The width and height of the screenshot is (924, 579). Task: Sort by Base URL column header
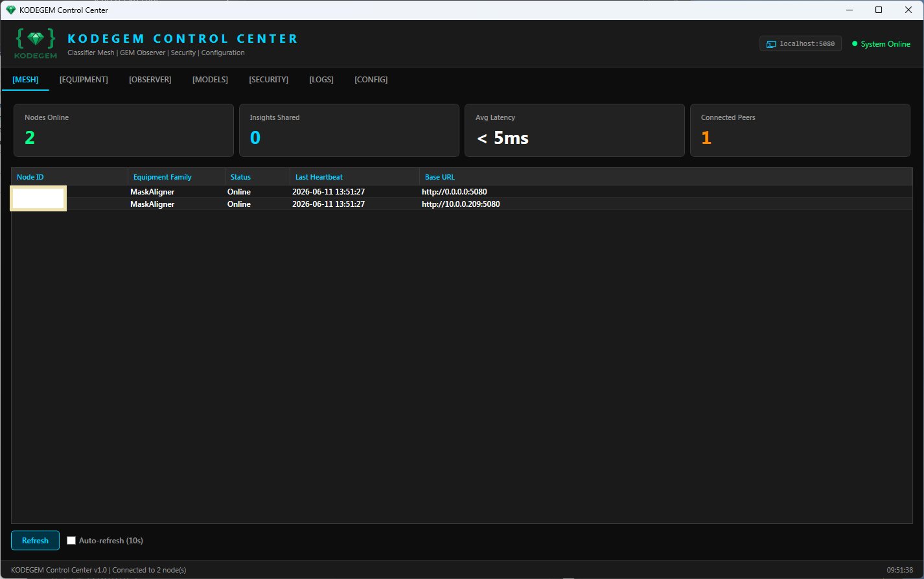665,177
